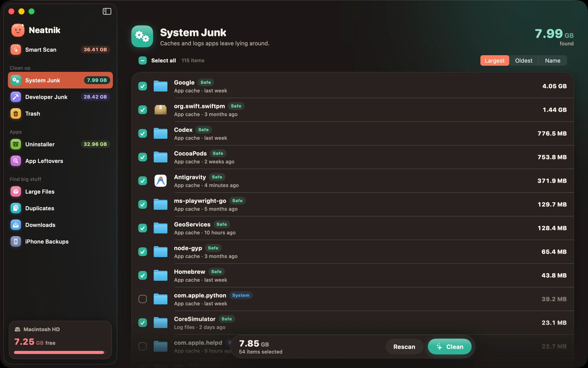
Task: Uncheck the node-gyp checkbox
Action: [143, 252]
